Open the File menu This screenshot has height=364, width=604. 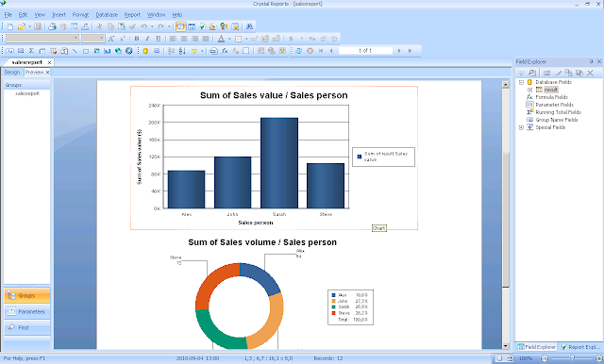click(8, 15)
